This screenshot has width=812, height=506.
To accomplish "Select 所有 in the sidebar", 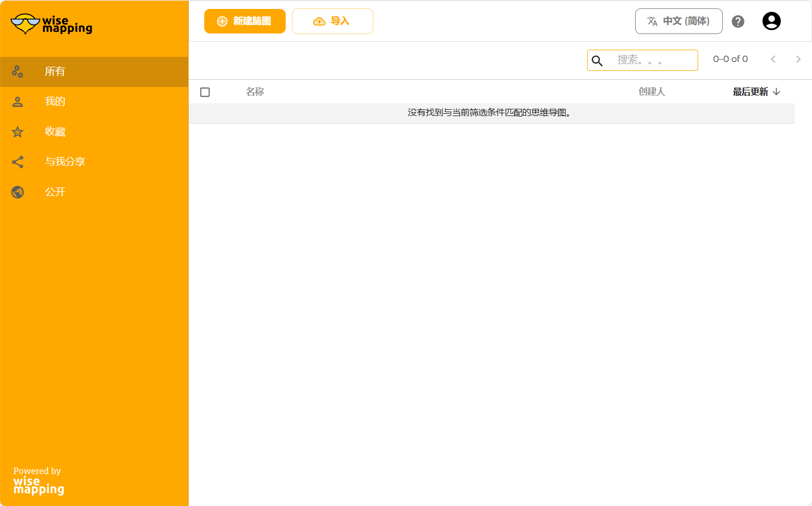I will [x=55, y=71].
